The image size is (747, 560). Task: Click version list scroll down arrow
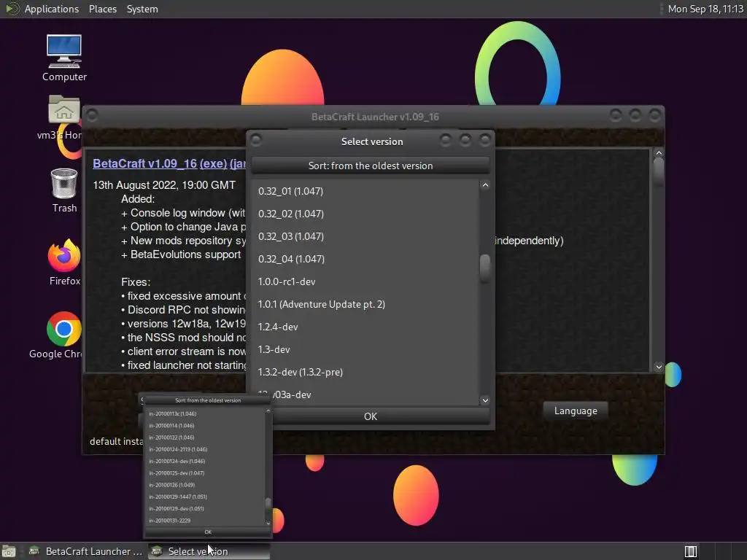coord(485,400)
